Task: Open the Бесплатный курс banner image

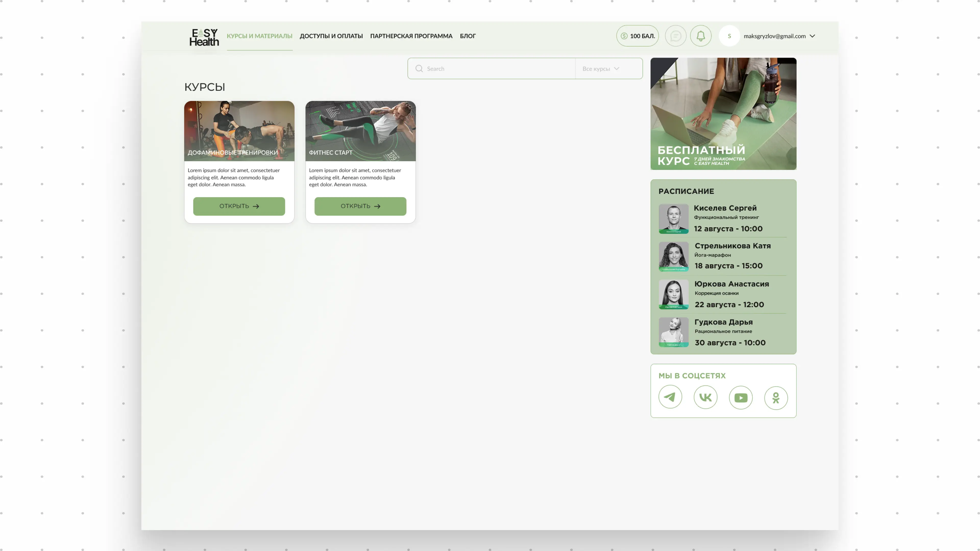Action: pos(723,113)
